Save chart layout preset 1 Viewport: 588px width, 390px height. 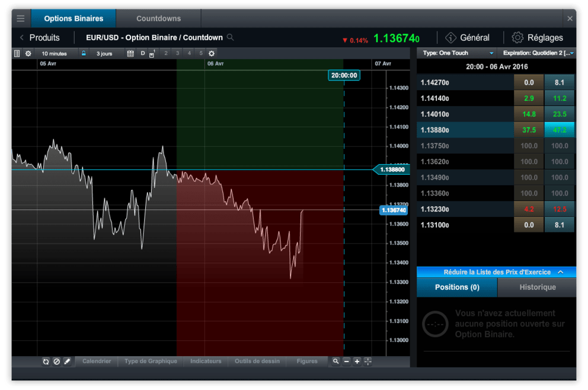pos(152,53)
